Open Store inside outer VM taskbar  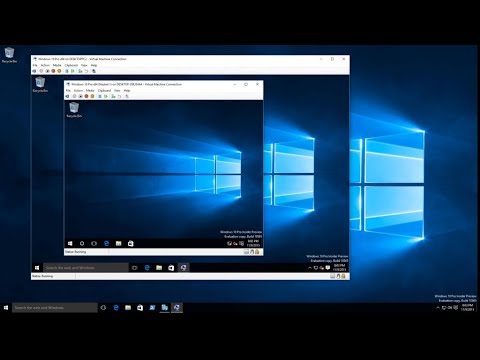(x=171, y=268)
